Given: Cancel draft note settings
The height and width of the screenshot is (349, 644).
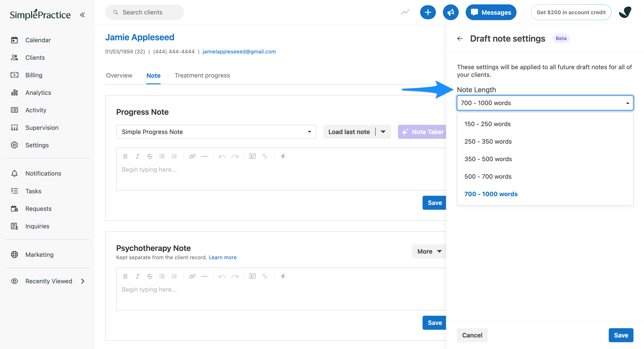Looking at the screenshot, I should click(x=472, y=335).
